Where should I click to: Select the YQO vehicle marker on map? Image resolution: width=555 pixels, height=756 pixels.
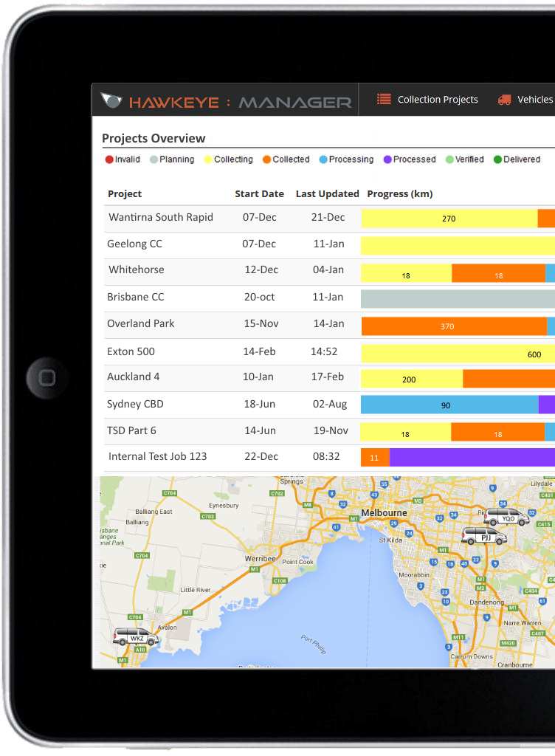pos(507,517)
